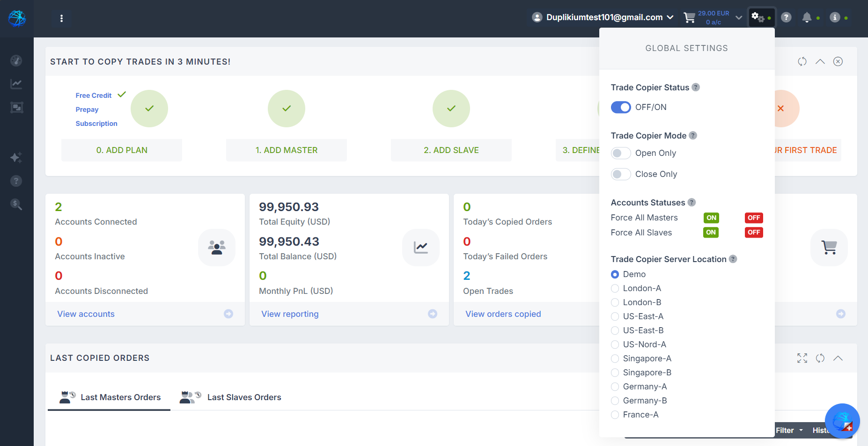
Task: Open the notifications bell
Action: coord(807,18)
